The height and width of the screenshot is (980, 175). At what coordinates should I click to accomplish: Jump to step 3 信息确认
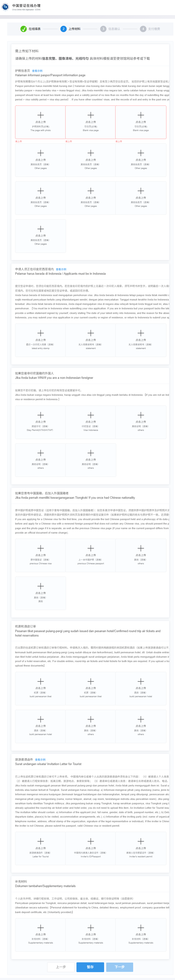point(110,29)
